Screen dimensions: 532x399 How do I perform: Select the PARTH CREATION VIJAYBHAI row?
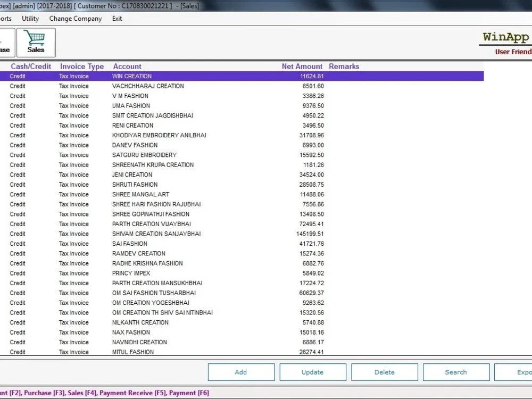(x=242, y=224)
